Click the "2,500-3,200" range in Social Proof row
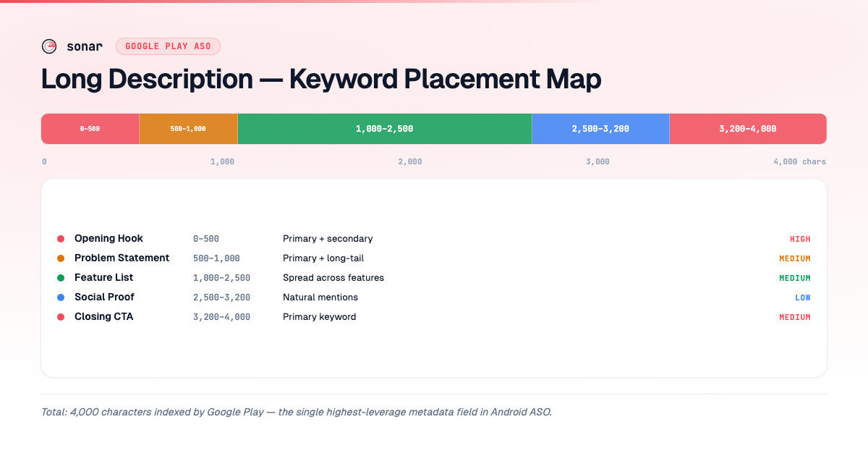This screenshot has width=868, height=456. [221, 297]
